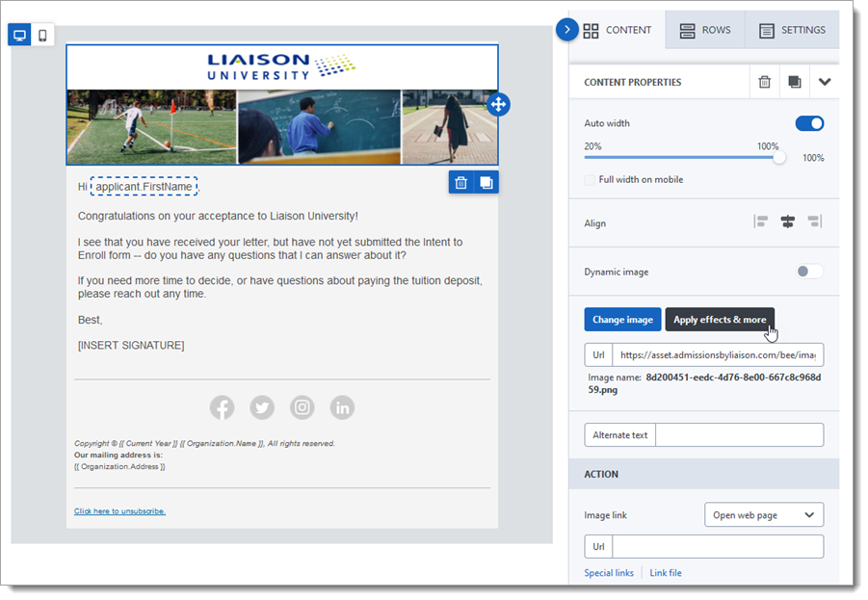Click the move handle on the header image

point(498,104)
